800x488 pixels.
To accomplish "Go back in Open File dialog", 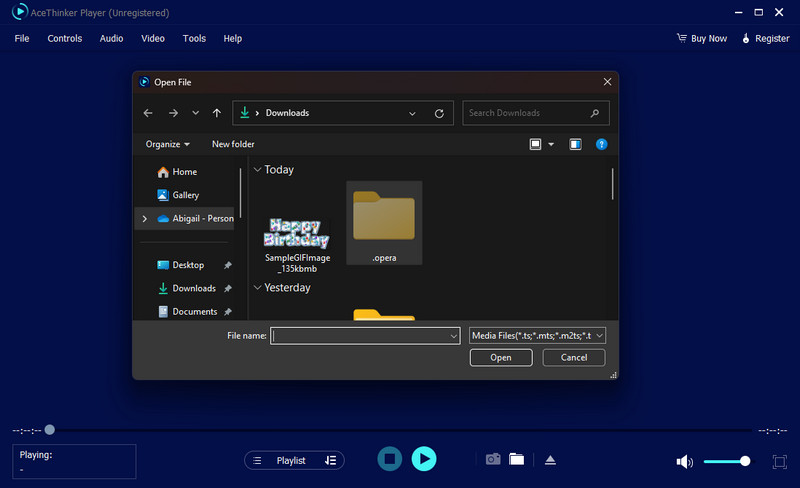I will point(148,113).
